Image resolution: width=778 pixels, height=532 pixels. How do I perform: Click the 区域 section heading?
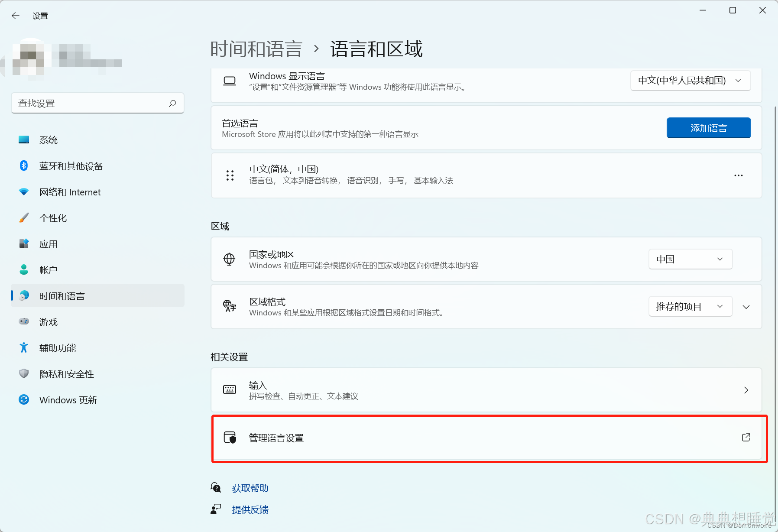pyautogui.click(x=220, y=226)
